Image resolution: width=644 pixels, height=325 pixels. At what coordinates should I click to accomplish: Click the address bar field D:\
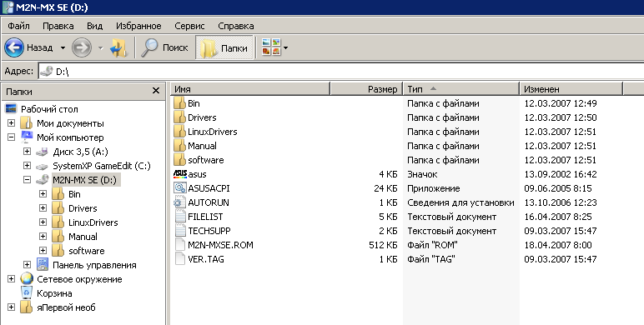pos(341,71)
